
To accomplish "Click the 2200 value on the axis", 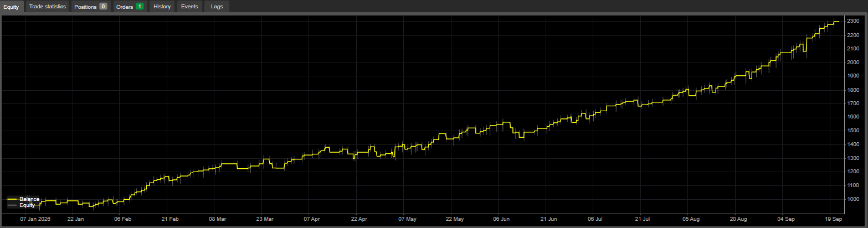I will click(853, 35).
